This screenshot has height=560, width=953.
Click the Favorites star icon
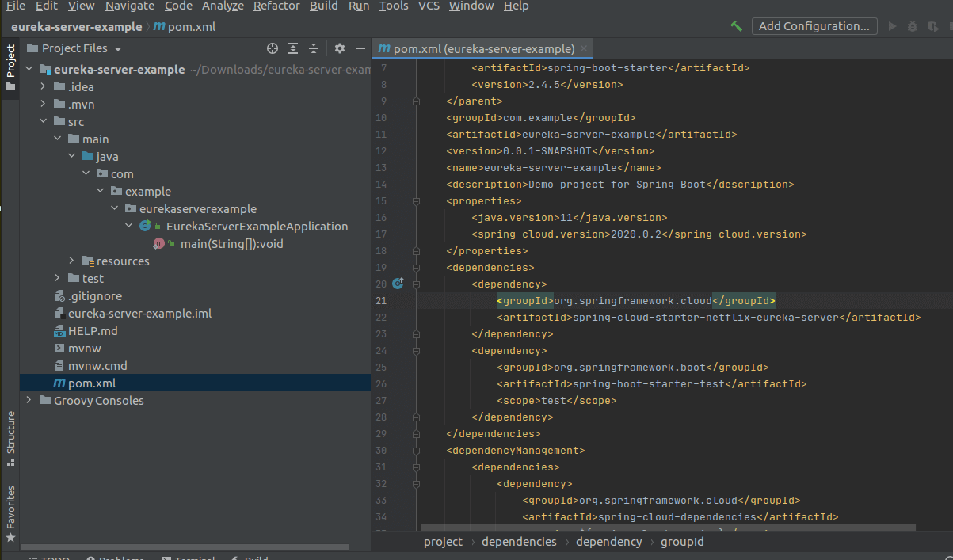[10, 537]
